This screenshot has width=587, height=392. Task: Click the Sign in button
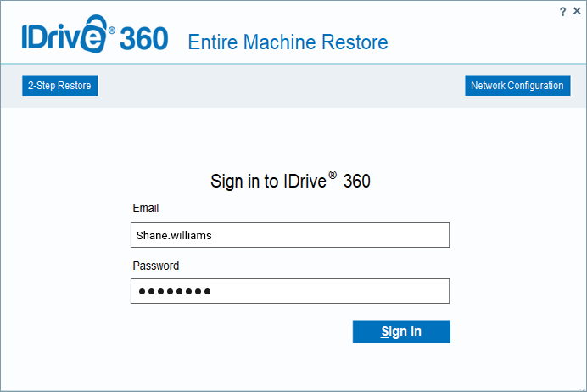coord(401,332)
